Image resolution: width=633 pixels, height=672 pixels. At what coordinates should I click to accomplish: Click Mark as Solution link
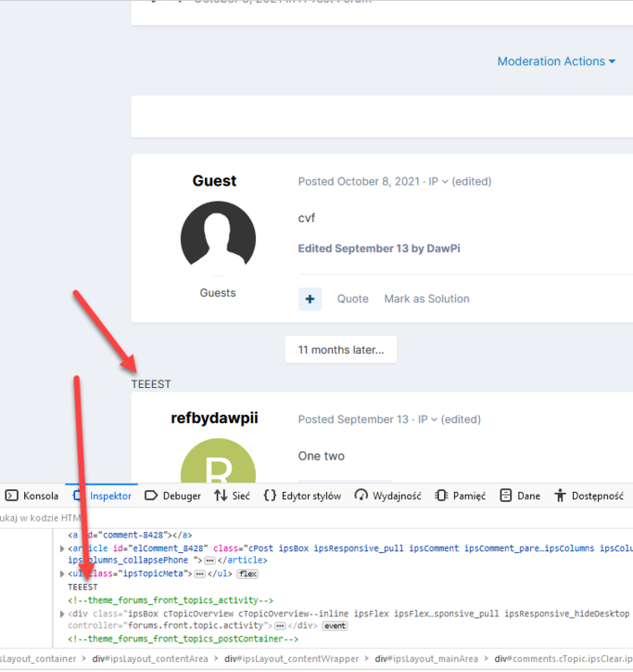point(426,299)
